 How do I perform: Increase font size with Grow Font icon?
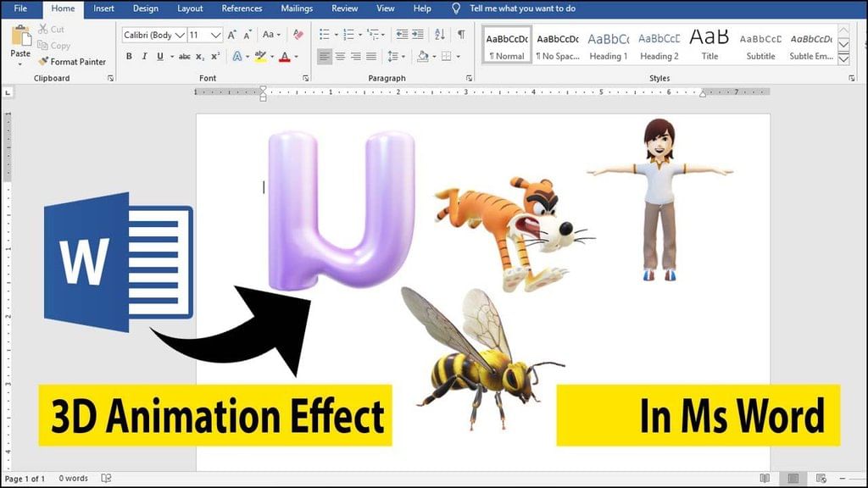point(232,35)
